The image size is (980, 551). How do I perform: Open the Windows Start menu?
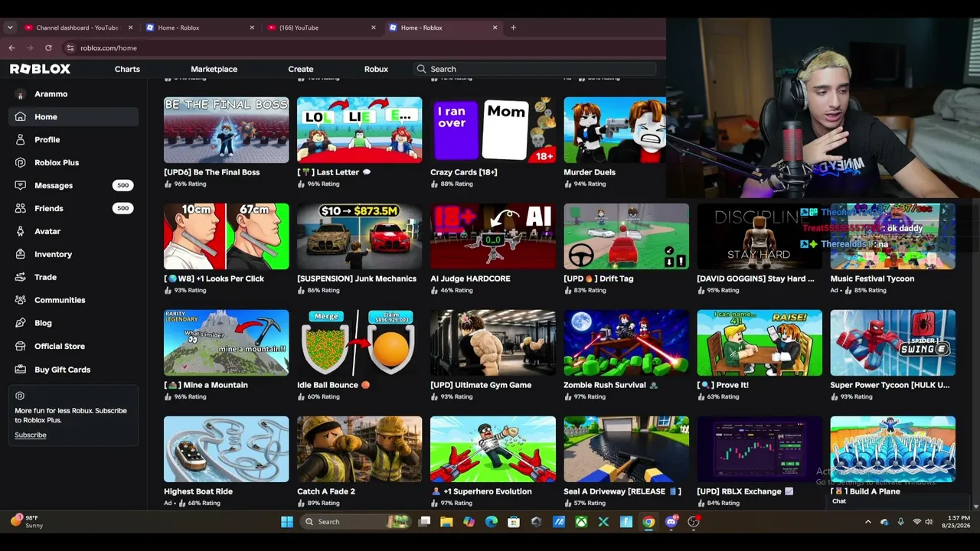click(287, 522)
